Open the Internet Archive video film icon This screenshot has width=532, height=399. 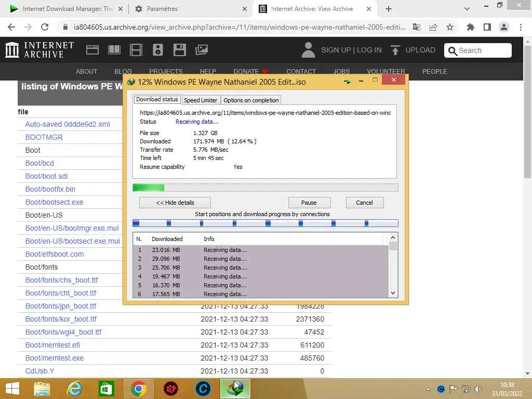136,50
